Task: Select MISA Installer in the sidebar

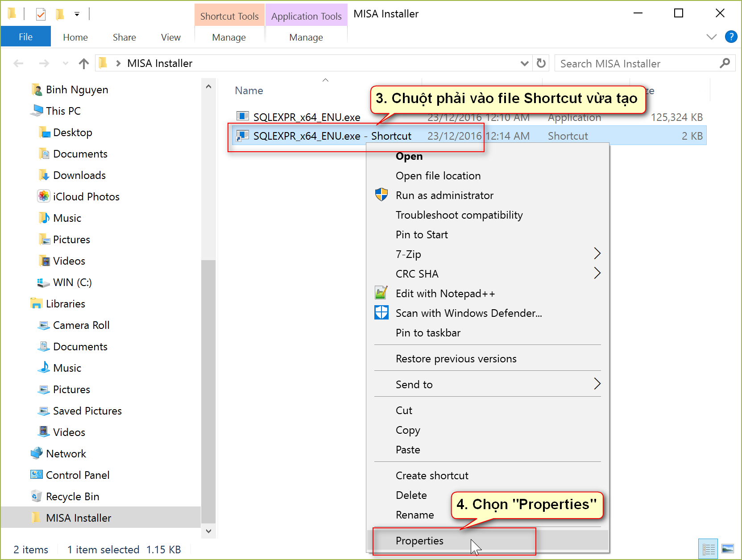Action: pyautogui.click(x=101, y=518)
